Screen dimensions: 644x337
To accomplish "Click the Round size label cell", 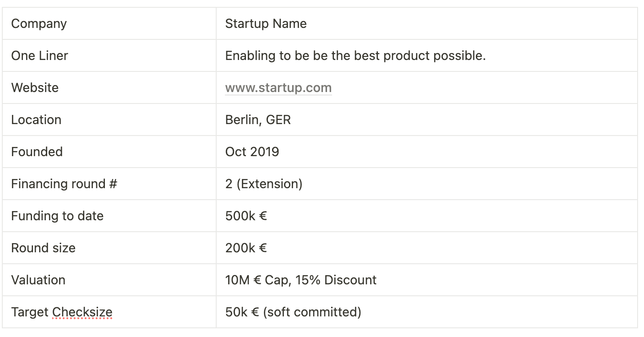I will pyautogui.click(x=109, y=248).
